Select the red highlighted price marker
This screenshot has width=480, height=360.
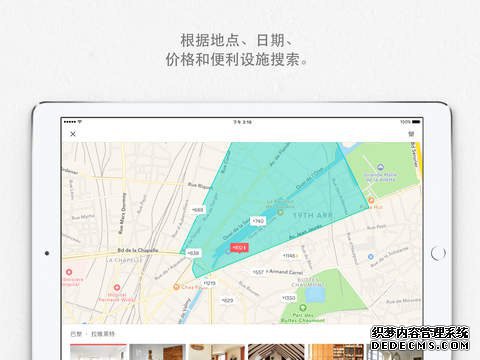[x=239, y=248]
